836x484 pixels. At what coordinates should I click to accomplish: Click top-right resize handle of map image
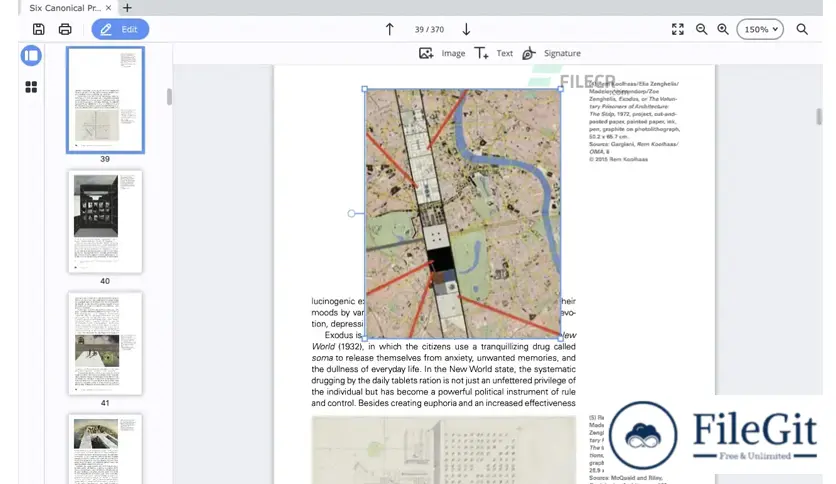(560, 89)
